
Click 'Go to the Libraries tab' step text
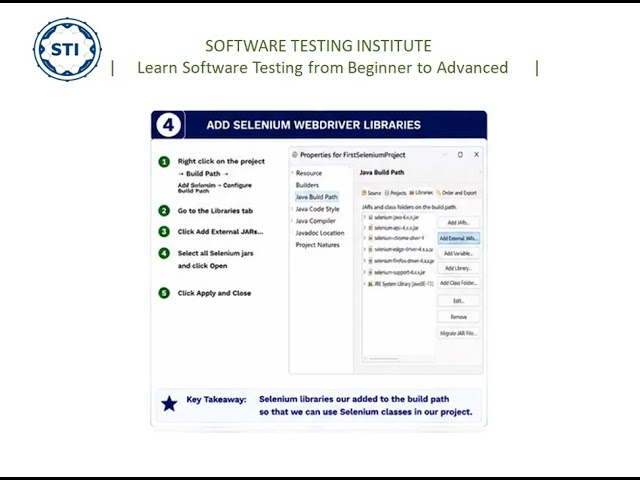pos(215,211)
